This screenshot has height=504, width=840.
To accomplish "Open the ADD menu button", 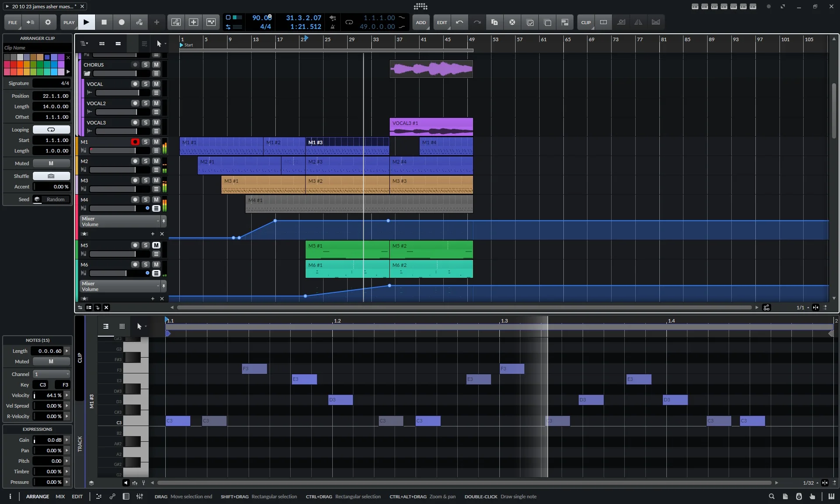I will [x=420, y=22].
